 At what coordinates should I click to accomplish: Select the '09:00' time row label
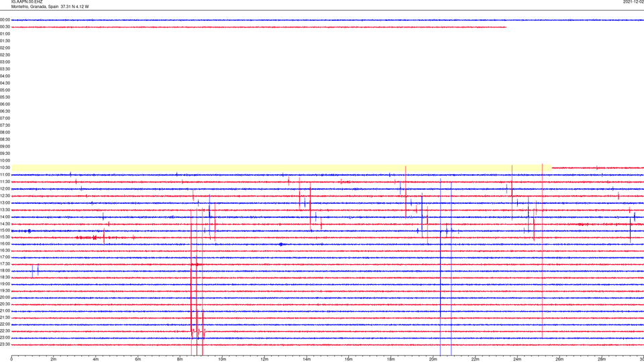coord(5,147)
